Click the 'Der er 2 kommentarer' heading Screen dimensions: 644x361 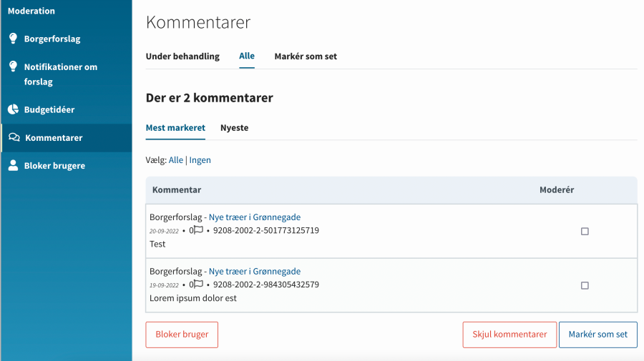pos(210,98)
